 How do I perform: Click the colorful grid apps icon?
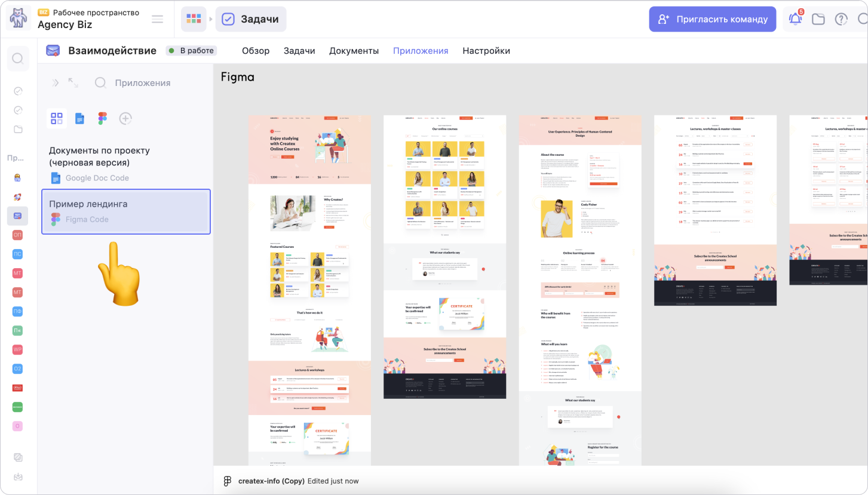pyautogui.click(x=194, y=19)
